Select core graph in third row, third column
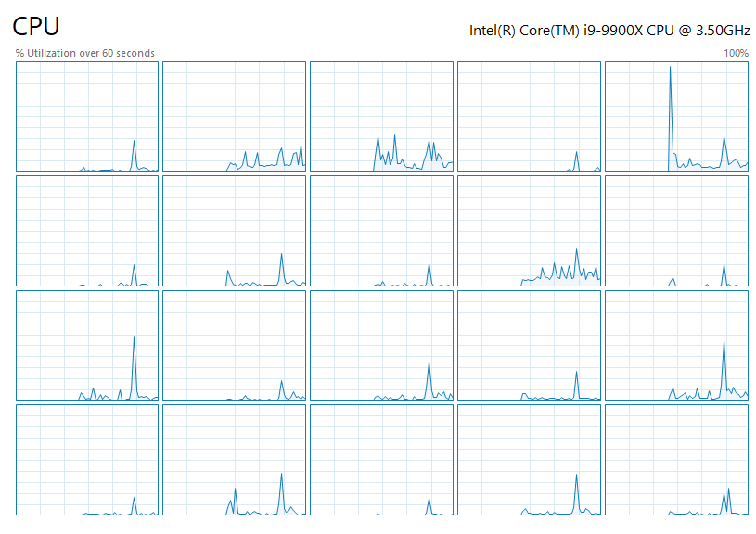756x534 pixels. tap(382, 346)
